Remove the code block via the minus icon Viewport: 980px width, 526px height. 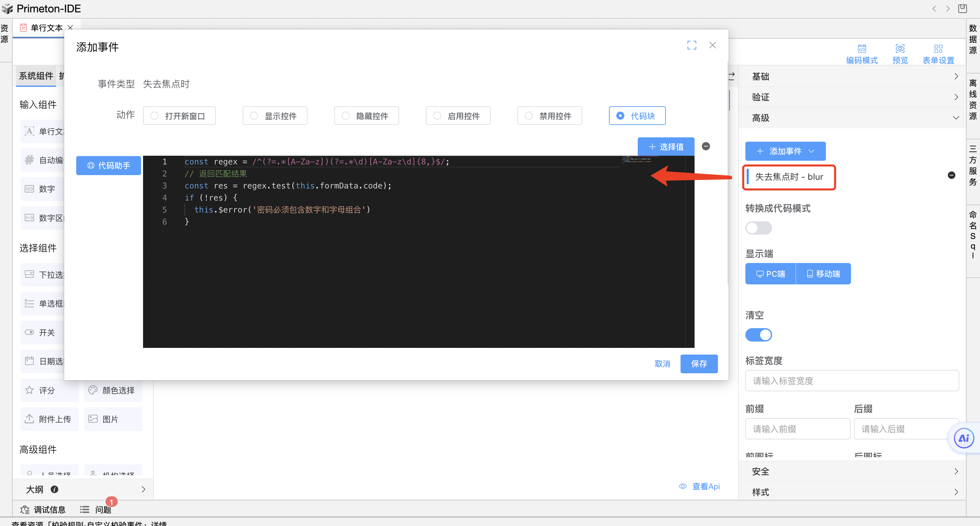coord(706,146)
